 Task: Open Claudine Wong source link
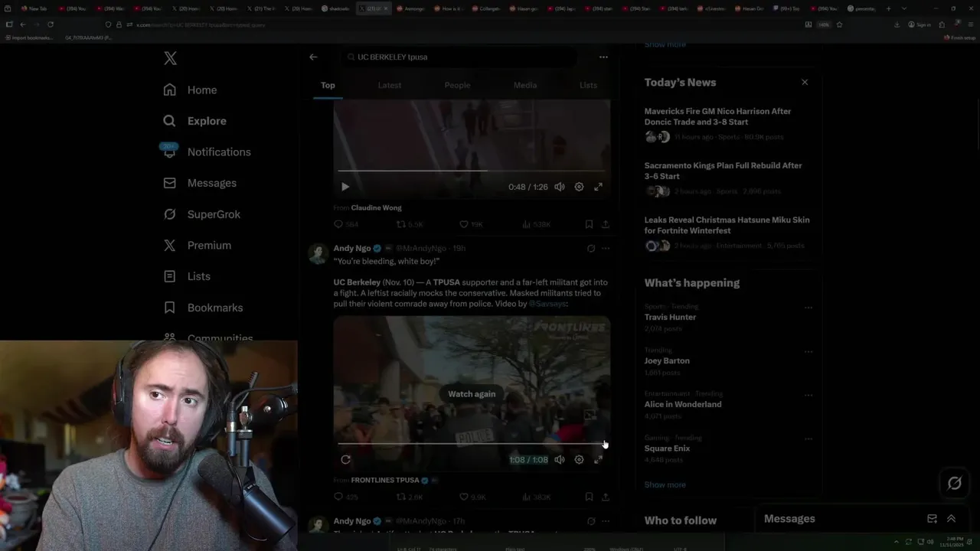click(x=376, y=207)
